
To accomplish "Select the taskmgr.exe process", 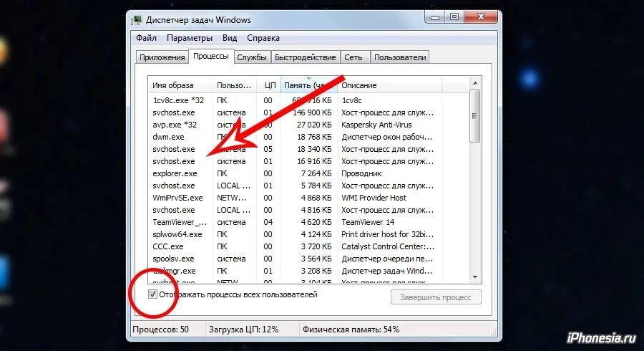I will coord(175,271).
